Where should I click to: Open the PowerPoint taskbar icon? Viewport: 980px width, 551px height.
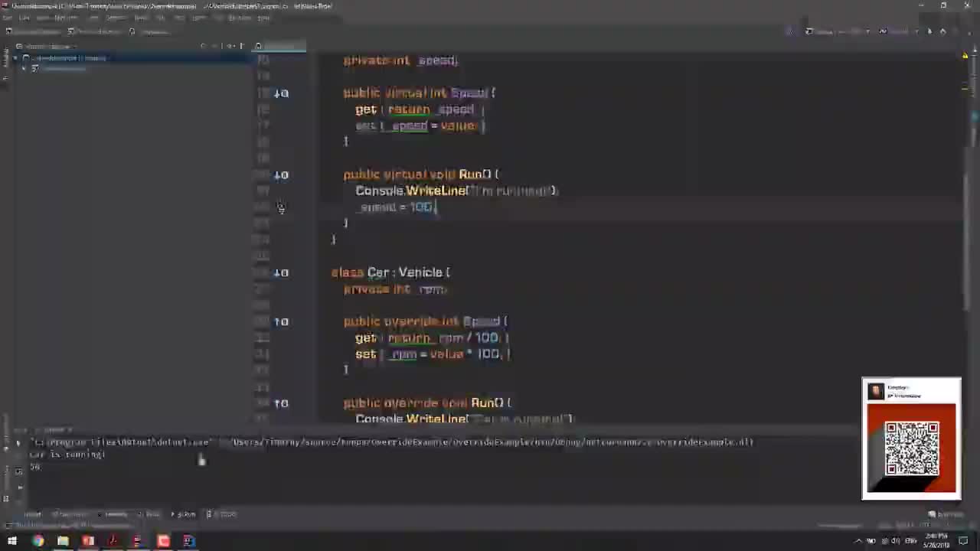[x=88, y=542]
